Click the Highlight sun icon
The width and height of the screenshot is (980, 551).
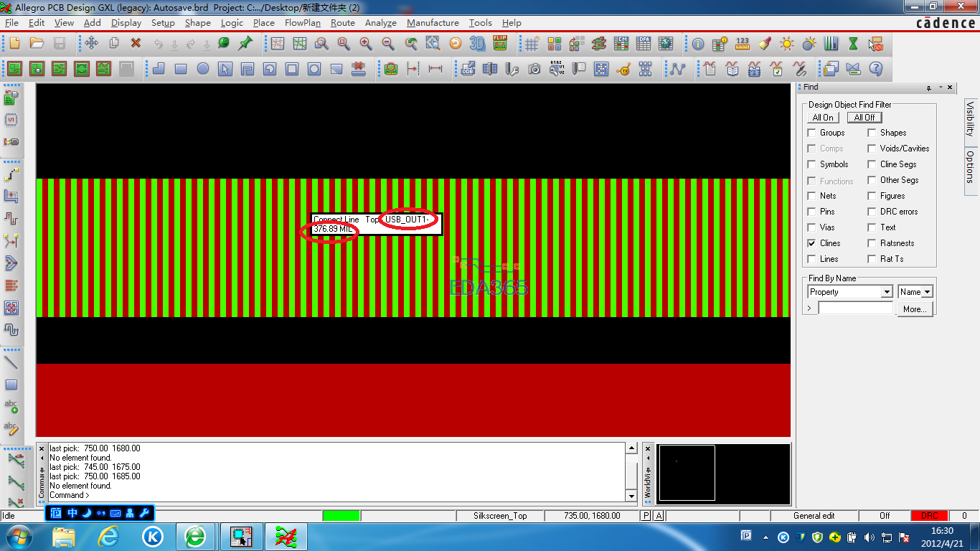pos(787,44)
